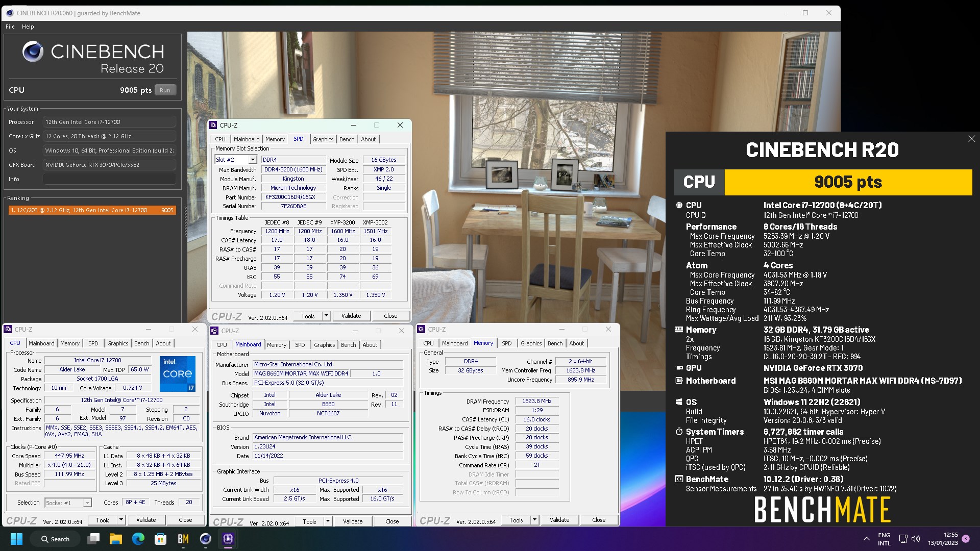Viewport: 980px width, 551px height.
Task: Click Validate in Mainboard window
Action: (353, 521)
